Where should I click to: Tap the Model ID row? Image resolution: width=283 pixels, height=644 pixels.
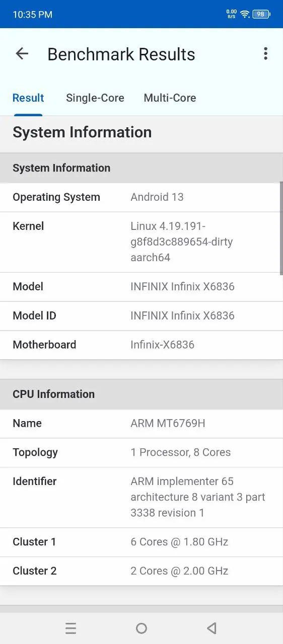pos(141,316)
